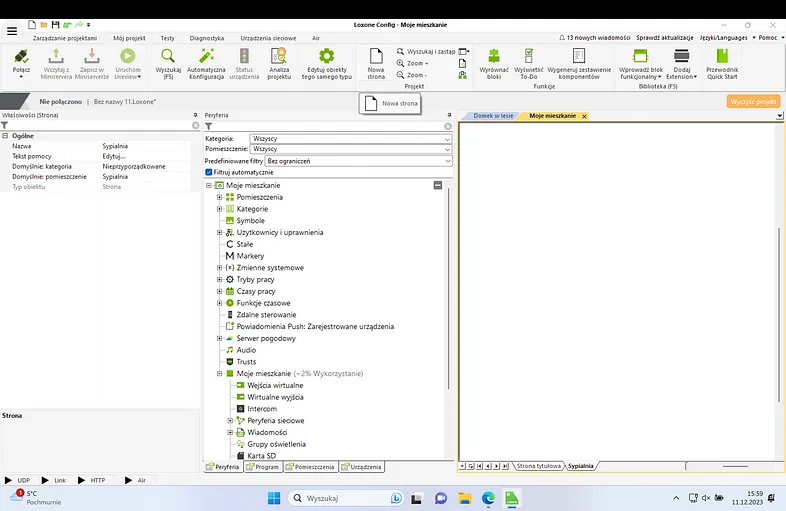Click open folder icon in quick access toolbar
The height and width of the screenshot is (511, 786).
[44, 25]
